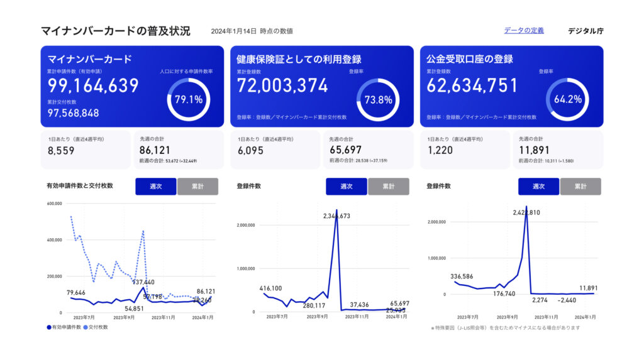Click the -2,440 data label
644x362 pixels.
567,300
